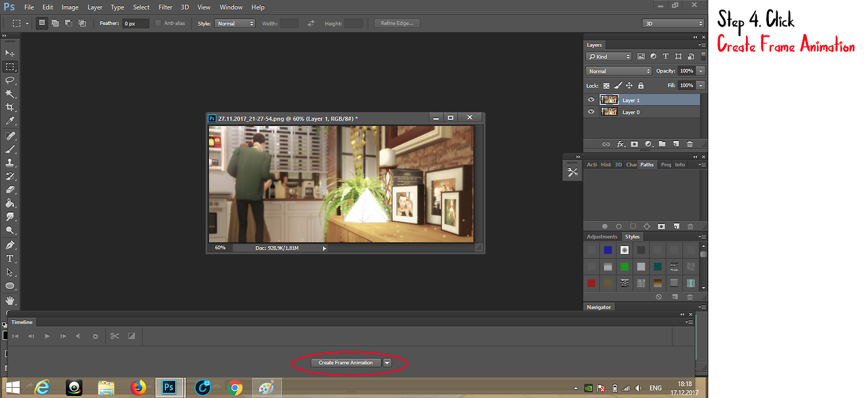Select the Eyedropper tool
The image size is (868, 398).
point(10,121)
